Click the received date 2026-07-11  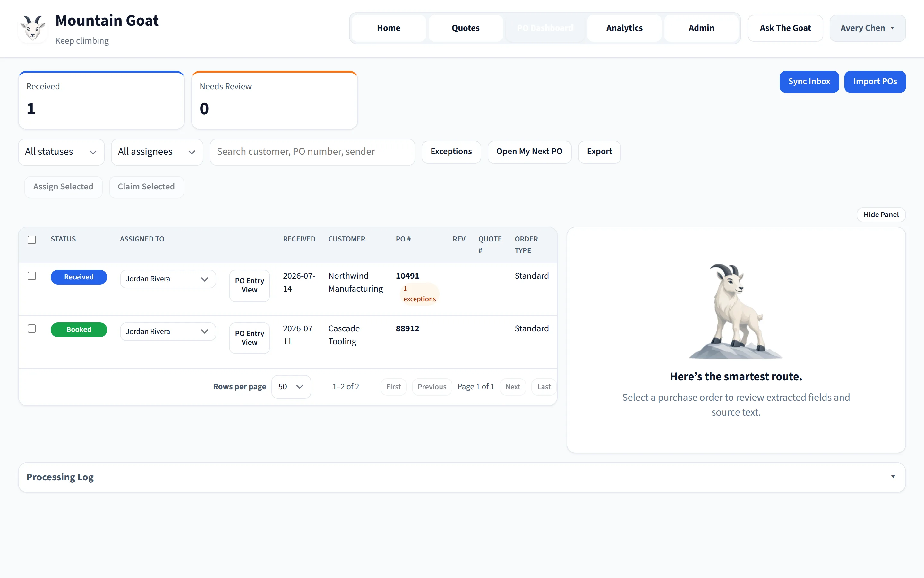click(x=299, y=335)
